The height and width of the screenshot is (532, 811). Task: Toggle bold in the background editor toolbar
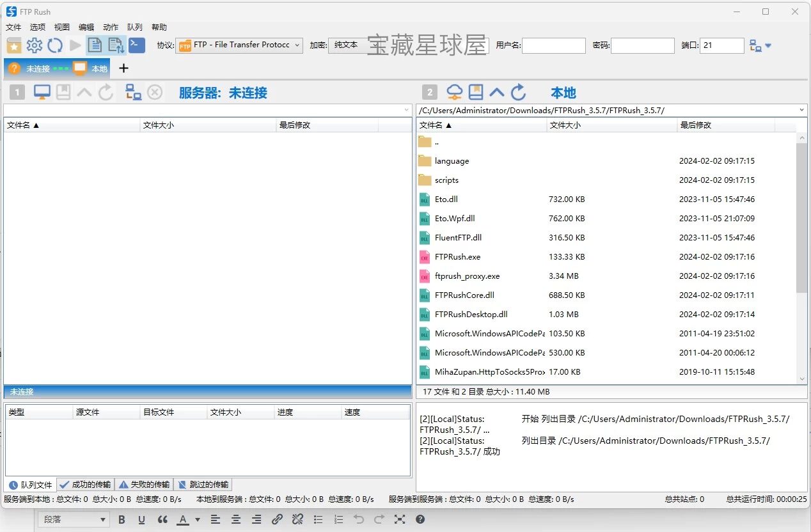122,519
